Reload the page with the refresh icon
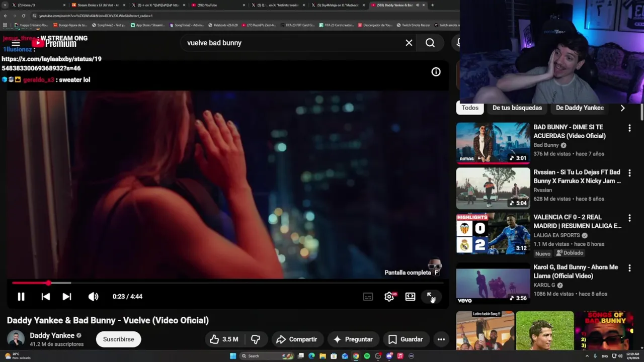 point(24,16)
